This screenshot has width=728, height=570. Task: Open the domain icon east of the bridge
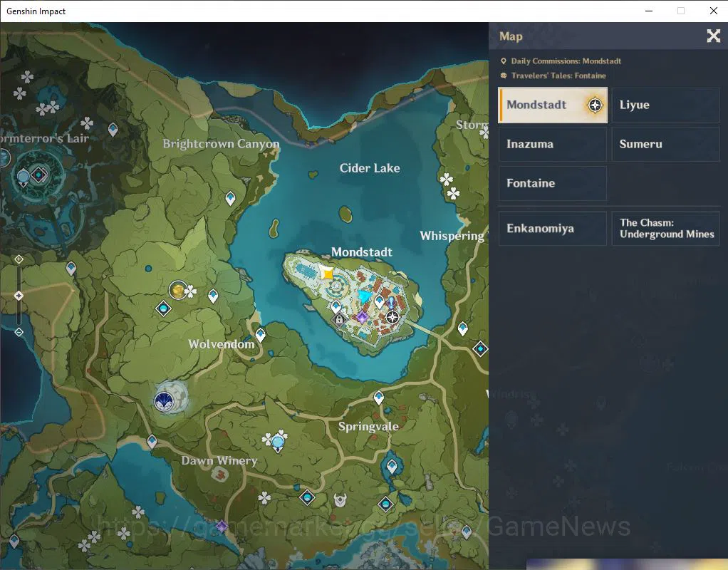(x=480, y=348)
